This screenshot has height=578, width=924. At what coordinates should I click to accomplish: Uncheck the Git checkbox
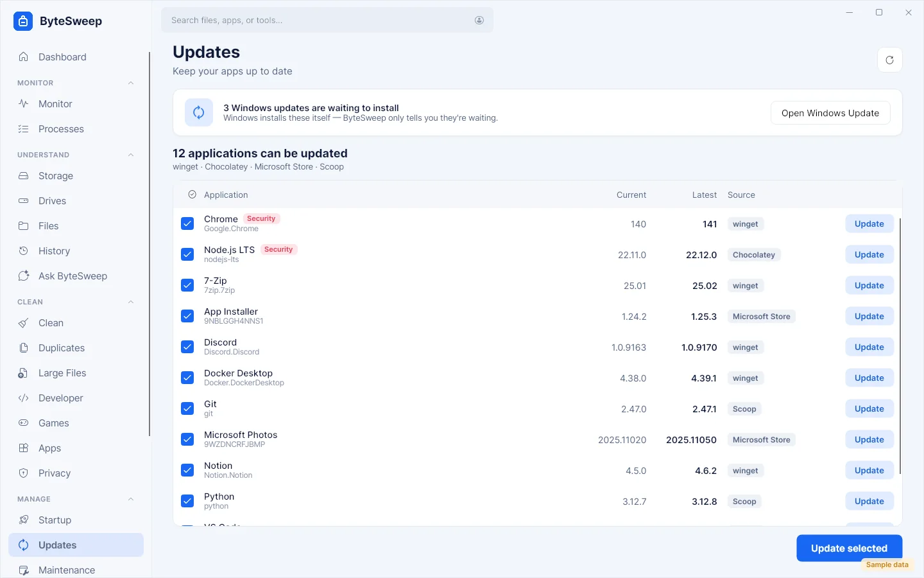pyautogui.click(x=187, y=408)
